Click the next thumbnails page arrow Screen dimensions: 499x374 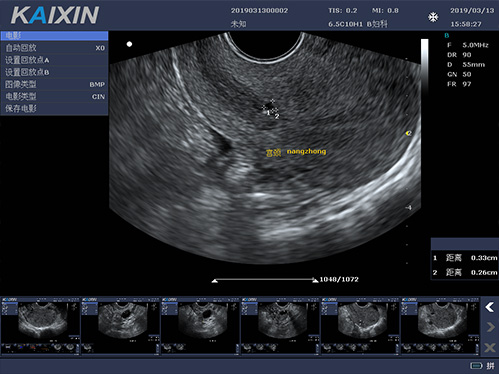click(x=490, y=327)
